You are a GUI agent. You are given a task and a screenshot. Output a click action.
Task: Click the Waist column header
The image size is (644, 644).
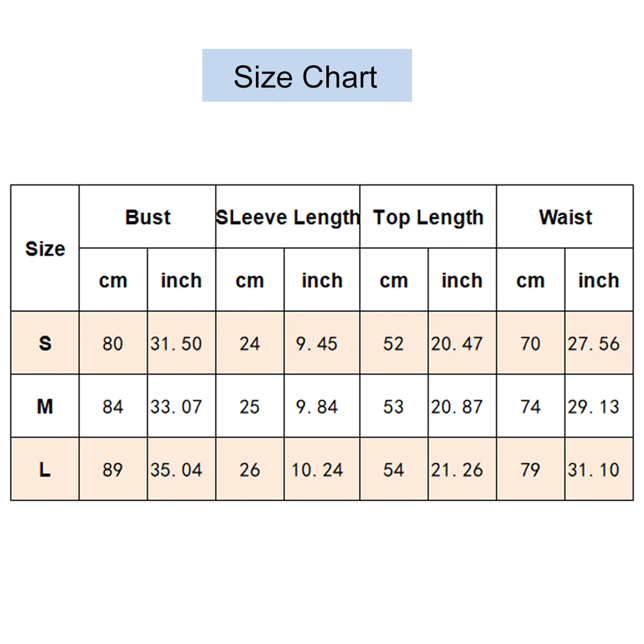(565, 217)
